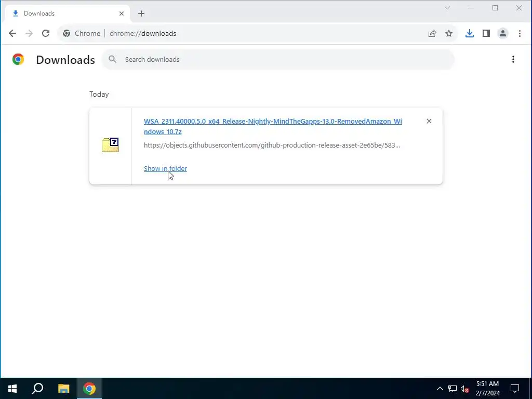Screen dimensions: 532x399
Task: Open a new tab with plus button
Action: 141,14
